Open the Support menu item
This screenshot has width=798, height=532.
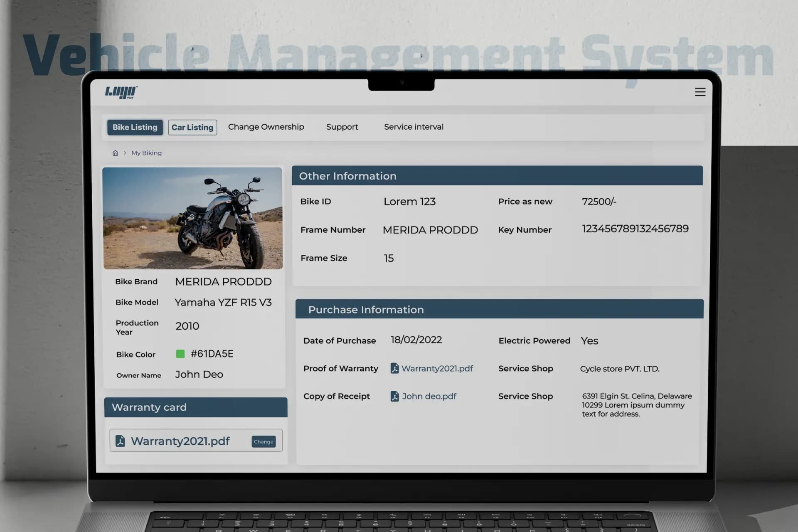342,127
